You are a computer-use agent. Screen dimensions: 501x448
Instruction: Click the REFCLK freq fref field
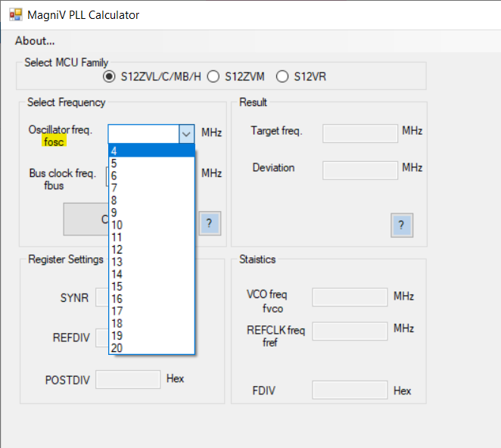click(350, 331)
